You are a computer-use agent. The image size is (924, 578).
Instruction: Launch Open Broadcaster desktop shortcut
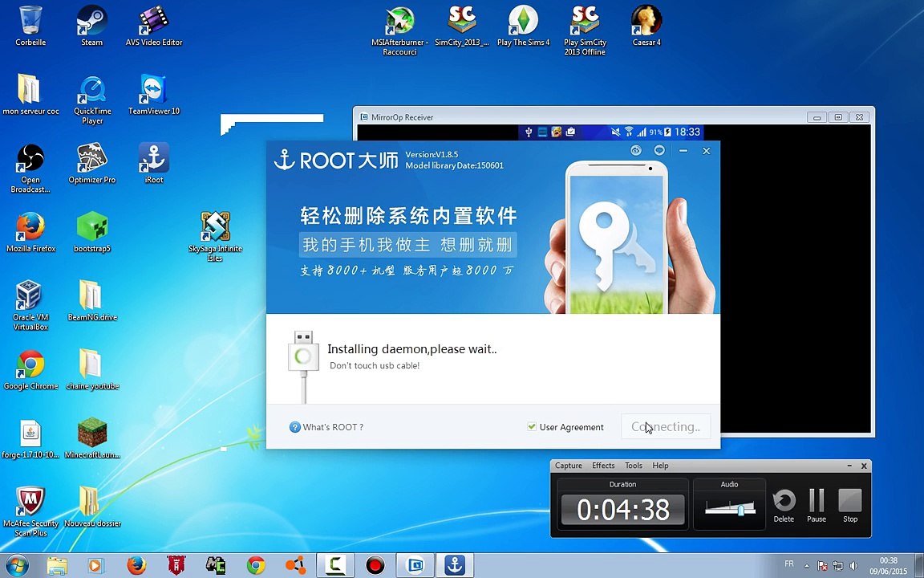point(30,168)
